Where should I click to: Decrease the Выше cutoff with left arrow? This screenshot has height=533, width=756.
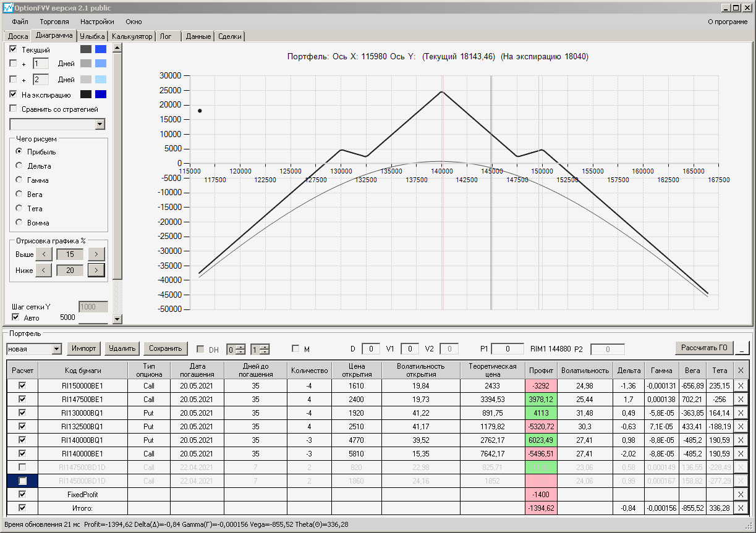pos(44,254)
